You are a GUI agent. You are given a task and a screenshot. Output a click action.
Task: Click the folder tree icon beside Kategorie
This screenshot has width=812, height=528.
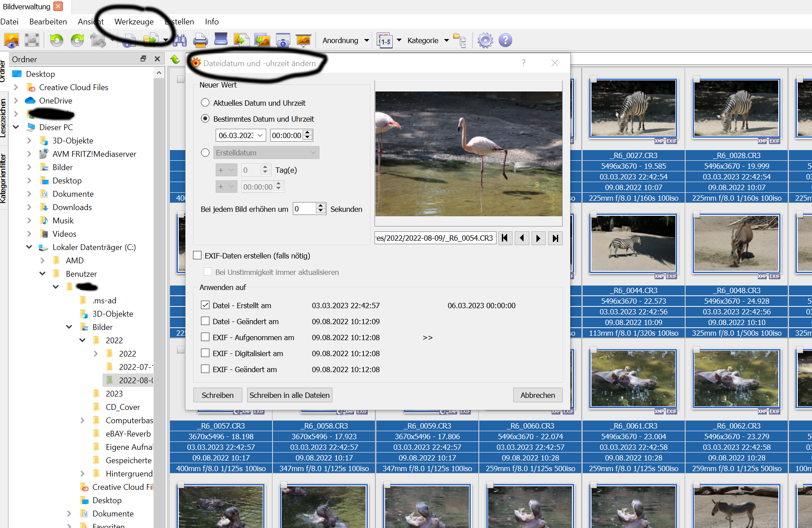460,40
